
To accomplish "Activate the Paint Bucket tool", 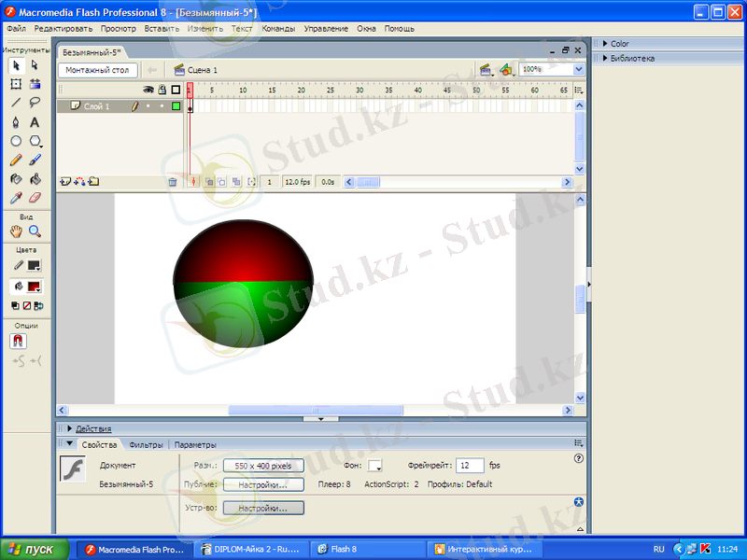I will tap(35, 178).
